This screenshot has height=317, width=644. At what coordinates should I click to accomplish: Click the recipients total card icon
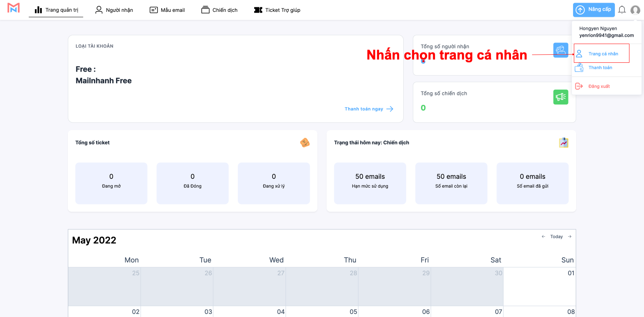[x=560, y=50]
